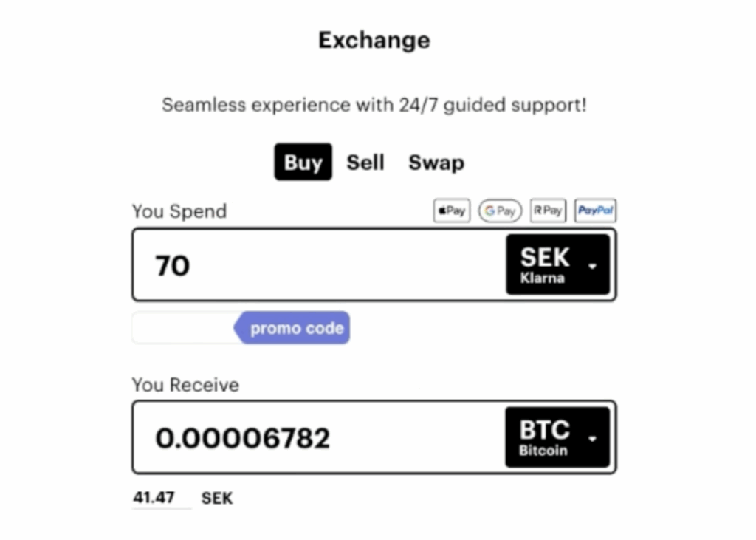Screen dimensions: 756x540
Task: Click the You Spend label
Action: pyautogui.click(x=179, y=211)
